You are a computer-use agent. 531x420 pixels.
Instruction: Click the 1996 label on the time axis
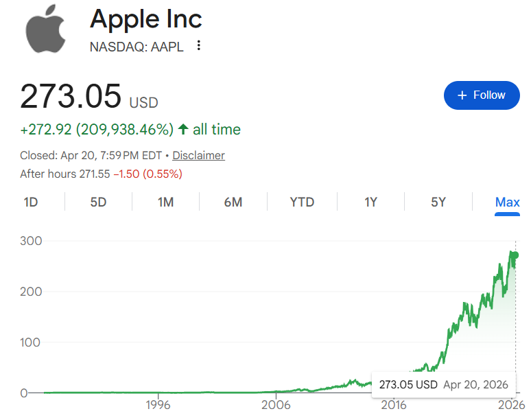tap(158, 405)
